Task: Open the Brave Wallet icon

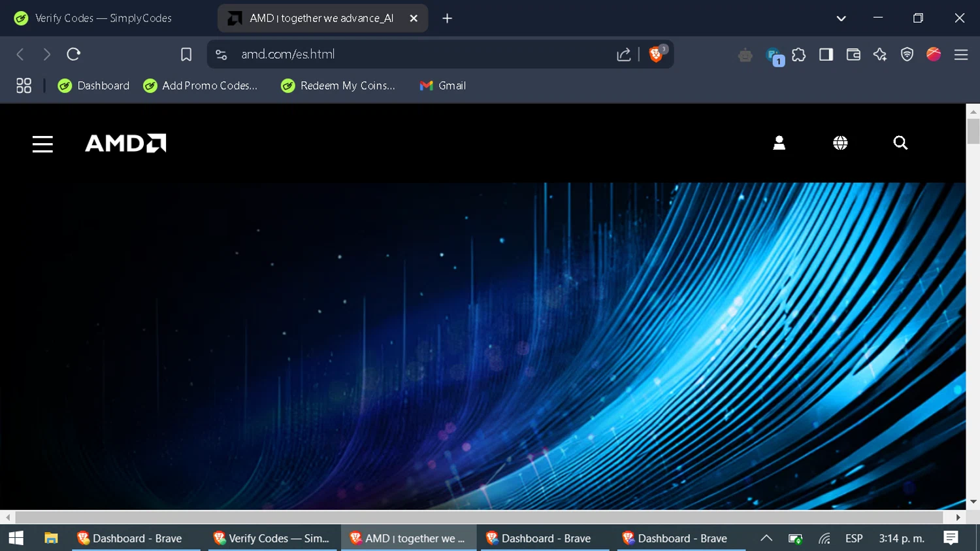Action: [x=853, y=55]
